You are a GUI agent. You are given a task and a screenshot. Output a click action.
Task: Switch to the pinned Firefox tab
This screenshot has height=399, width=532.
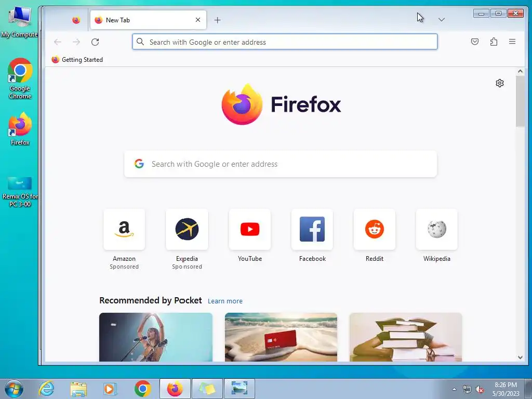76,20
